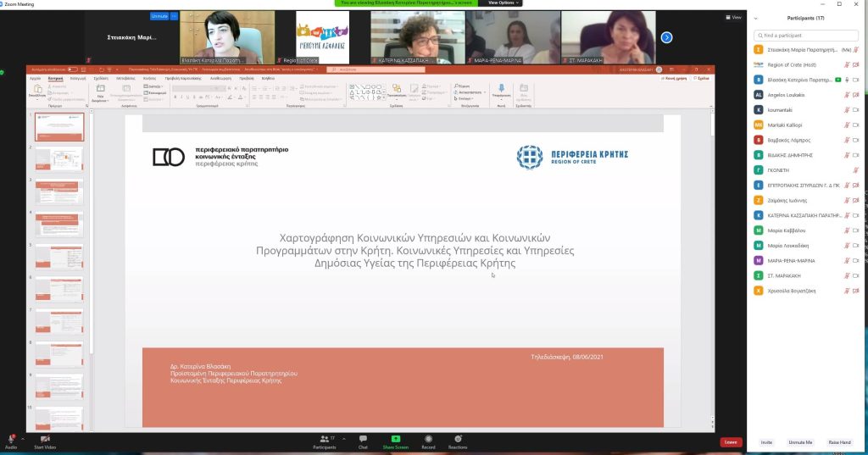Click participant name Βαμβακάς Λάμπρος

point(789,140)
